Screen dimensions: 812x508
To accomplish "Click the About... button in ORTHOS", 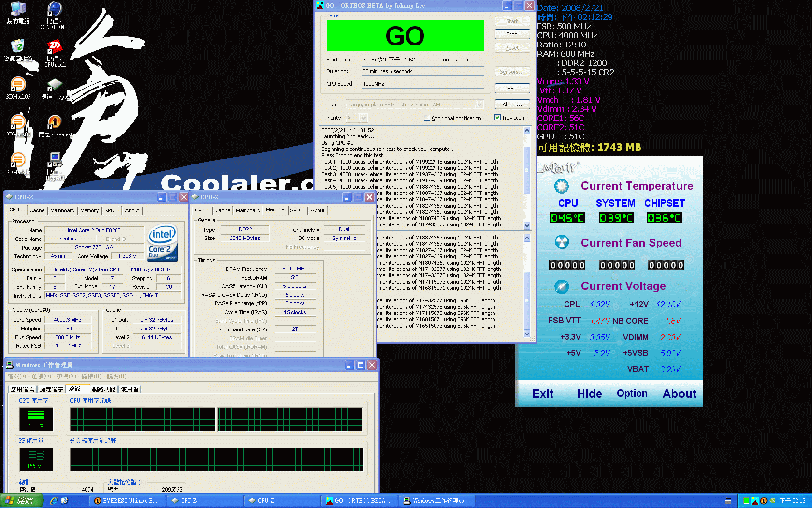I will pyautogui.click(x=512, y=104).
